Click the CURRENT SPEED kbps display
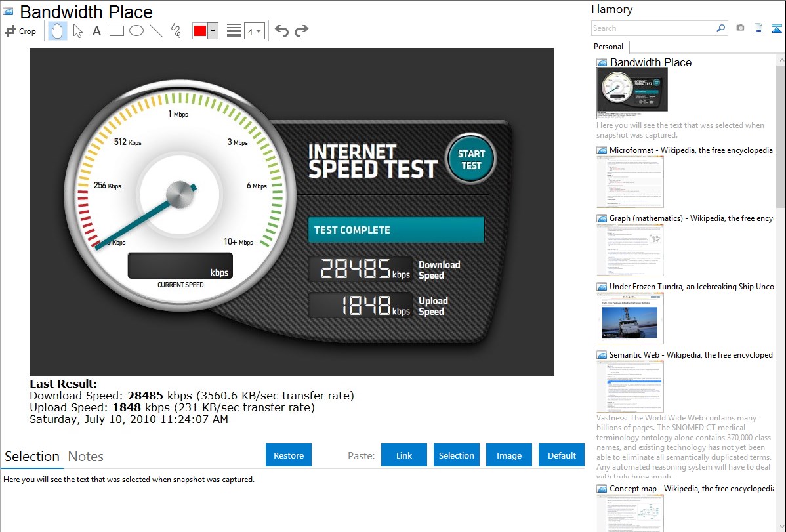The image size is (786, 532). coord(180,266)
